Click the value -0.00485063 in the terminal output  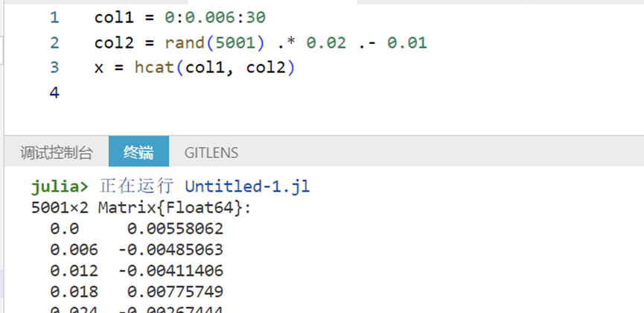click(170, 250)
